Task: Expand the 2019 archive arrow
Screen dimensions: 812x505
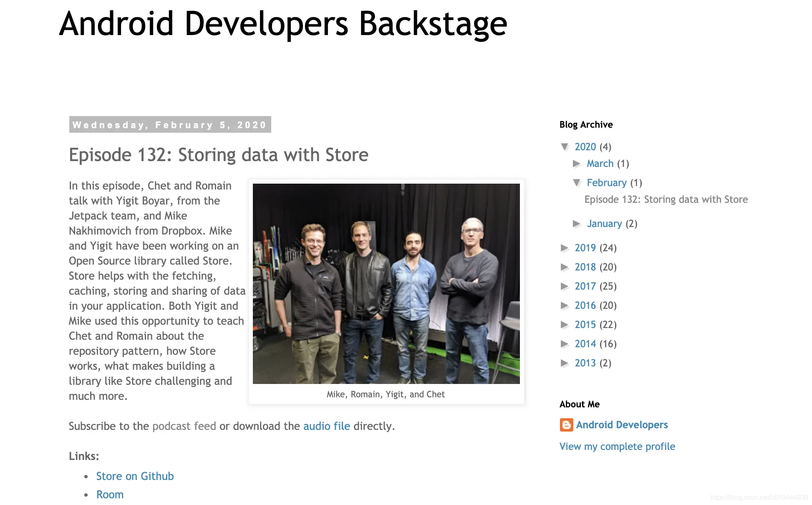Action: click(x=565, y=248)
